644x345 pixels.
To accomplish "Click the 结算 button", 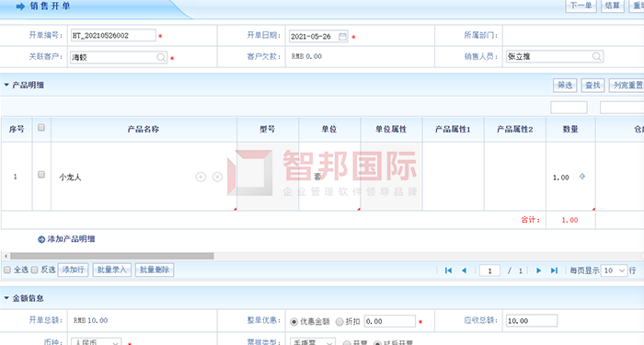I will (x=613, y=6).
